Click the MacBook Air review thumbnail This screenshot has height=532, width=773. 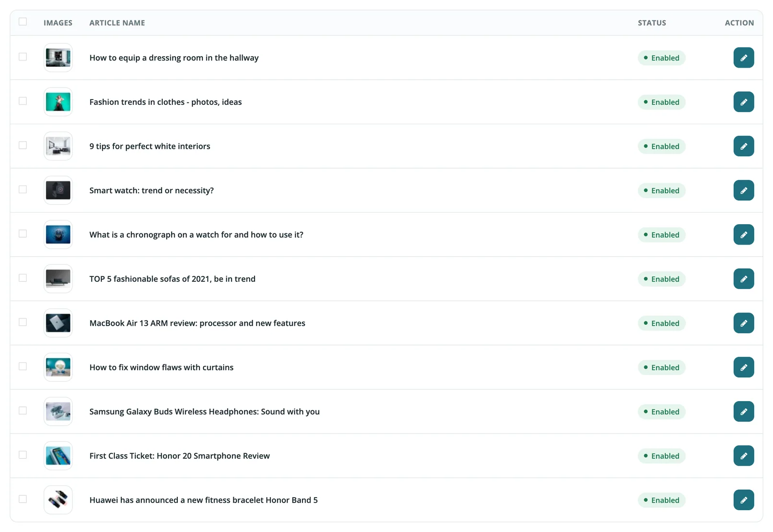pos(58,323)
